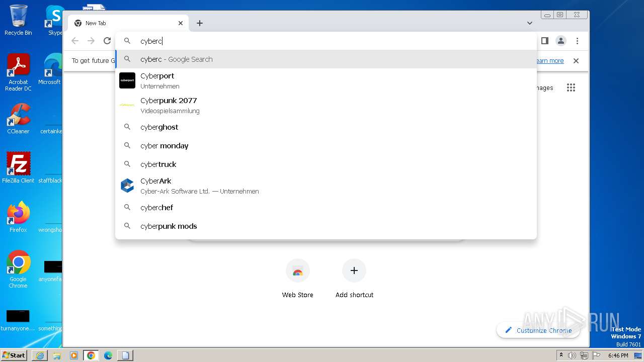Viewport: 644px width, 362px height.
Task: Open the network tray icon
Action: [x=584, y=355]
